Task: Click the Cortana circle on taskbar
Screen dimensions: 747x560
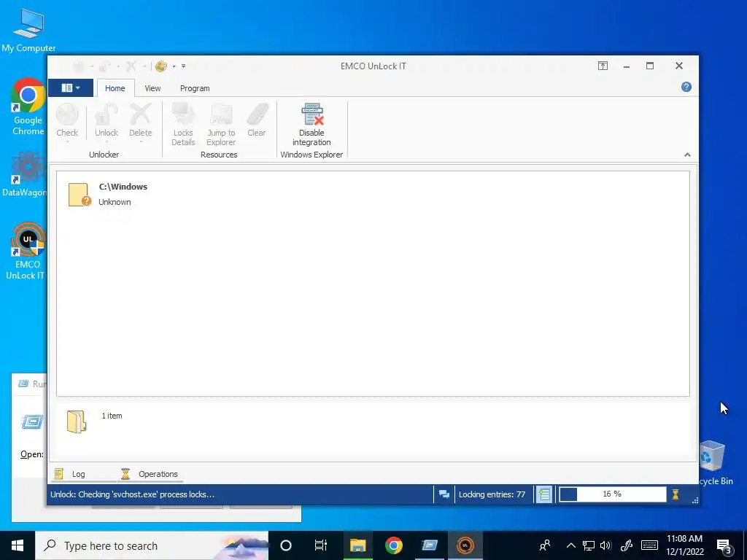Action: click(x=286, y=545)
